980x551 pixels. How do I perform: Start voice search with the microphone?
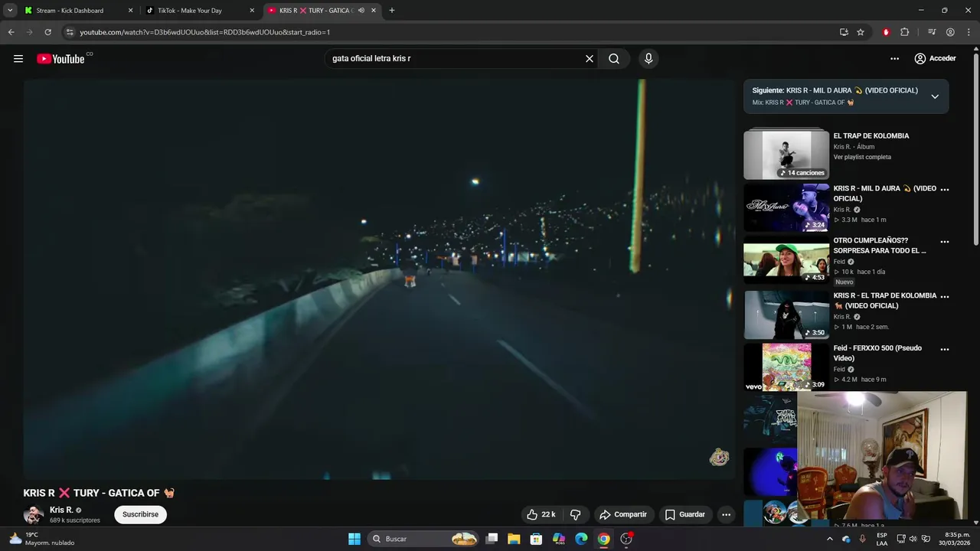coord(648,59)
